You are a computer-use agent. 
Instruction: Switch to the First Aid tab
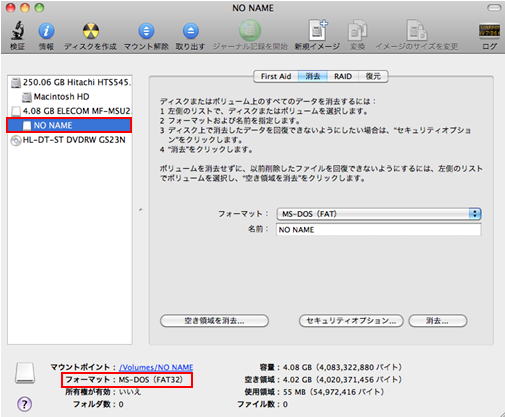tap(276, 76)
